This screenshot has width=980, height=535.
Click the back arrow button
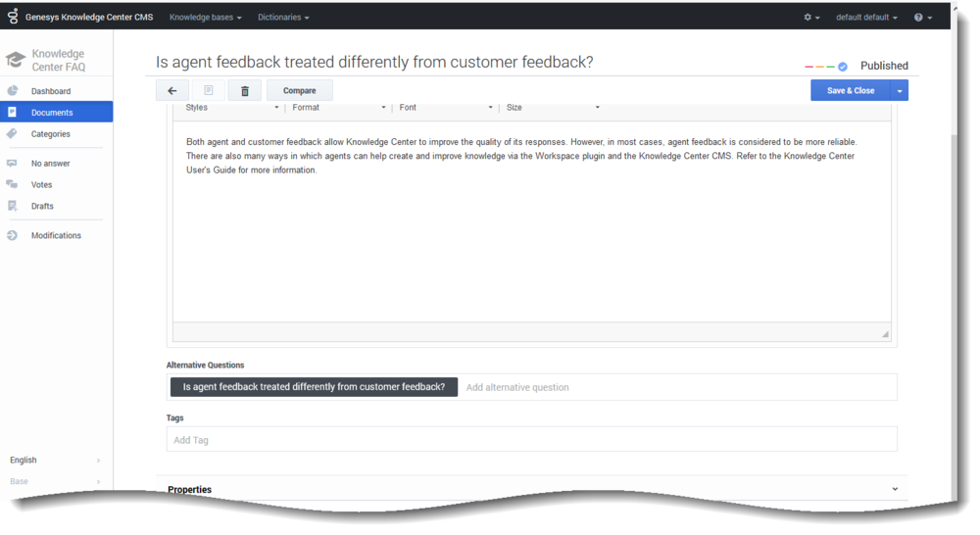pos(171,90)
